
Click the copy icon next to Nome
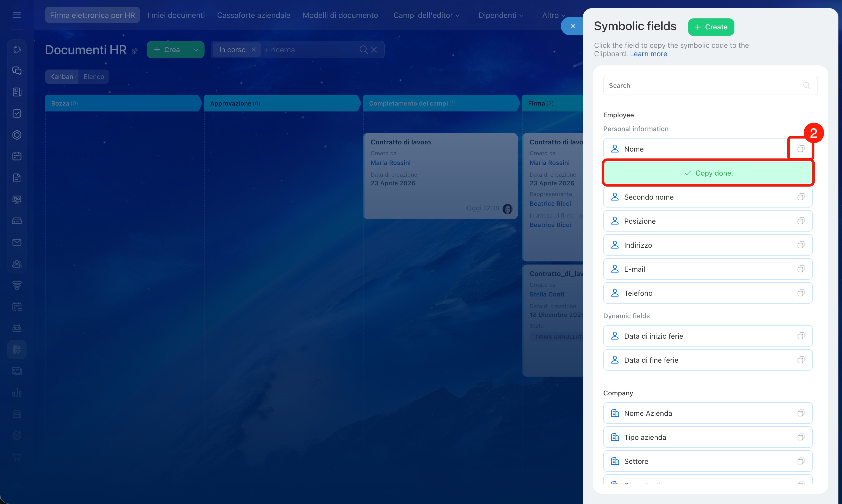coord(801,149)
